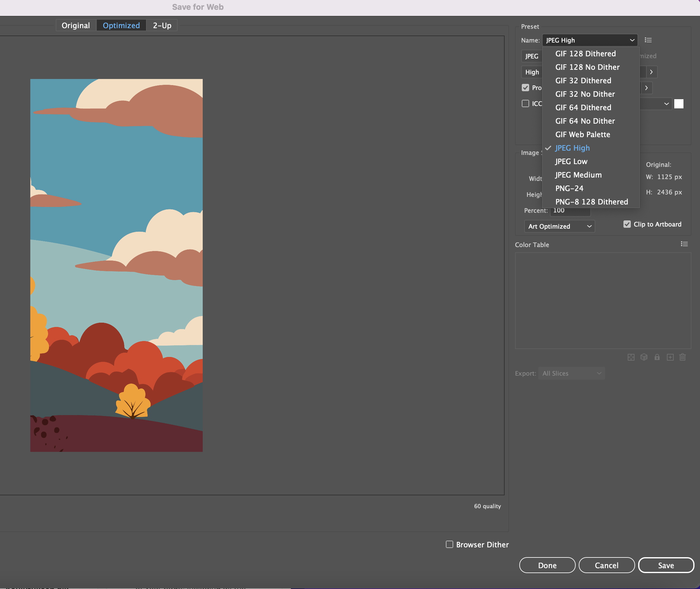Click map colors to transparent icon

(631, 357)
